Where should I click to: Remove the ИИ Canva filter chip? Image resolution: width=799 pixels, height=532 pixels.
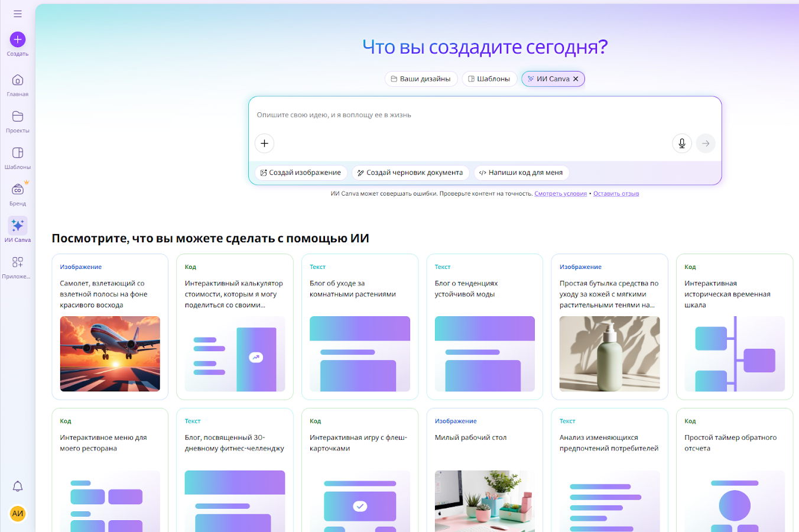tap(575, 79)
